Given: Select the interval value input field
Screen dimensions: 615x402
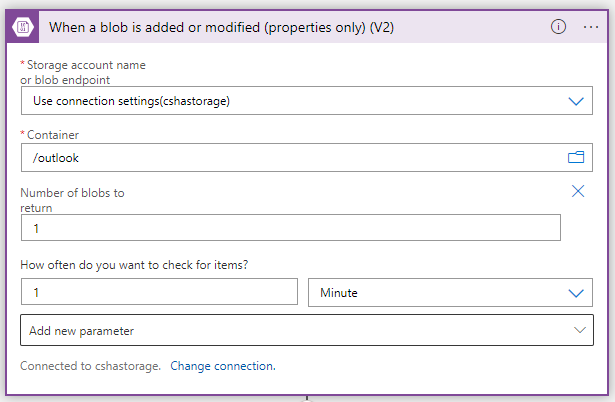Looking at the screenshot, I should tap(159, 293).
